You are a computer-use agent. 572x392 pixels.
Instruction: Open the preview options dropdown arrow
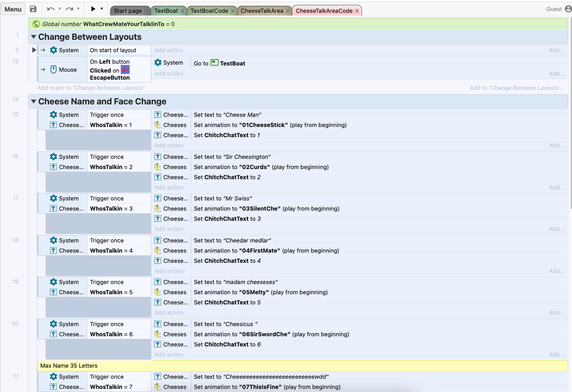(x=102, y=9)
